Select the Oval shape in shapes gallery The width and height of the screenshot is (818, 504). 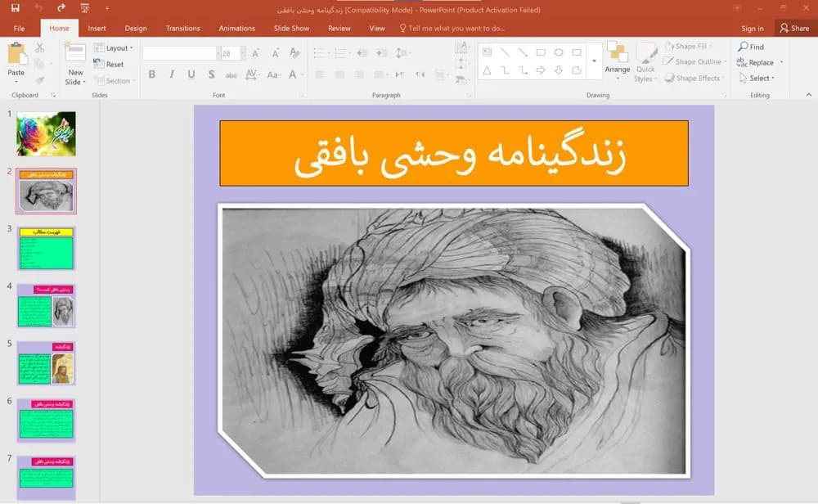pos(559,52)
